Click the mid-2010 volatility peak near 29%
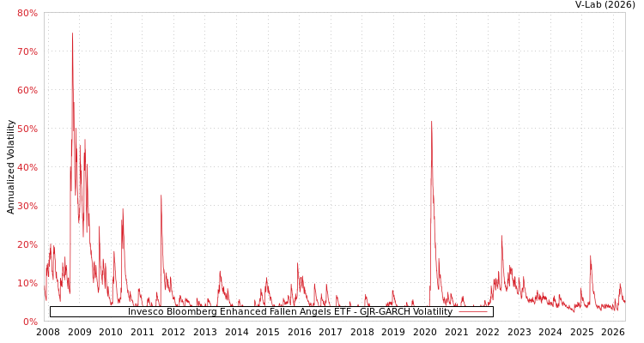This screenshot has height=343, width=644. click(123, 209)
